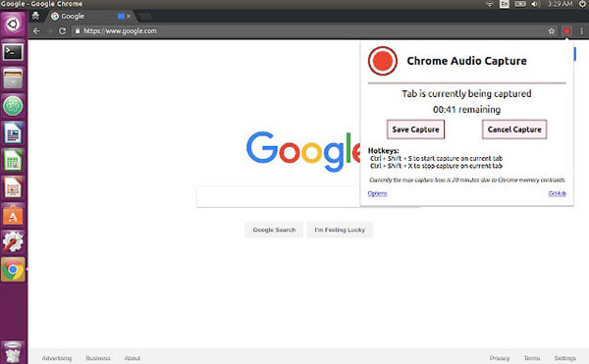
Task: Open the Chrome three-dot menu
Action: pyautogui.click(x=581, y=31)
